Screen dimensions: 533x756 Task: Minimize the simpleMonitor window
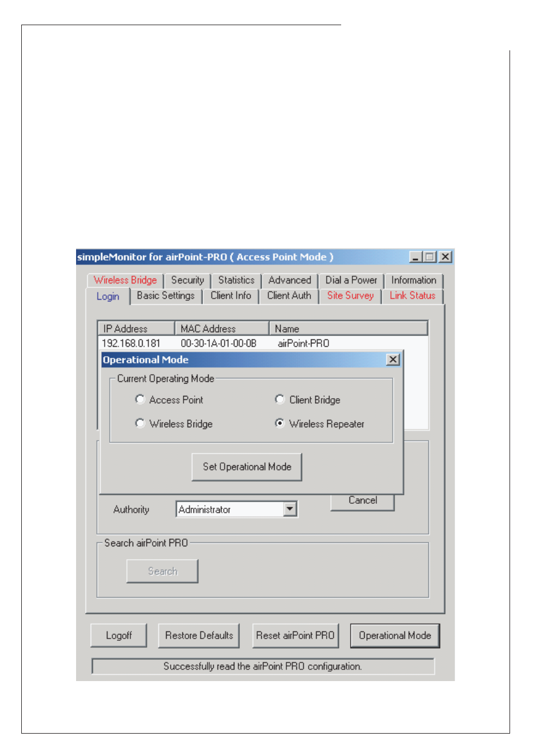pyautogui.click(x=416, y=257)
